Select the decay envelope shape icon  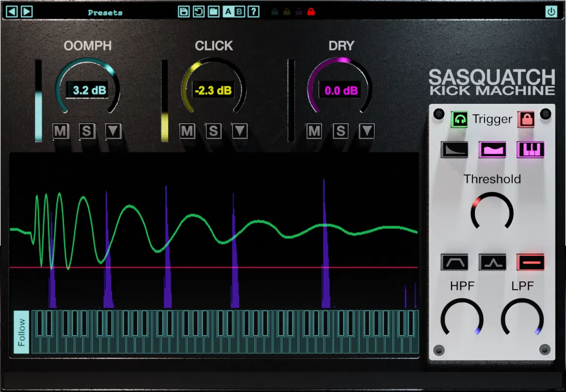tap(454, 149)
